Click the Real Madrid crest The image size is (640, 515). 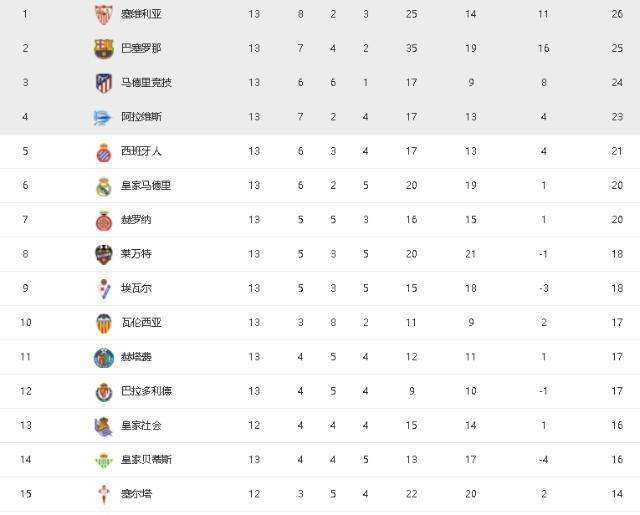(104, 187)
